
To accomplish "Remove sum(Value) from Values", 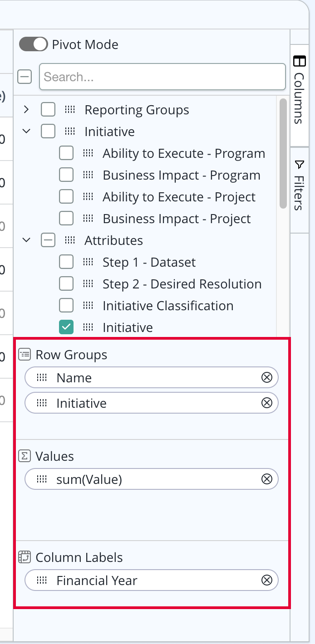I will (267, 479).
